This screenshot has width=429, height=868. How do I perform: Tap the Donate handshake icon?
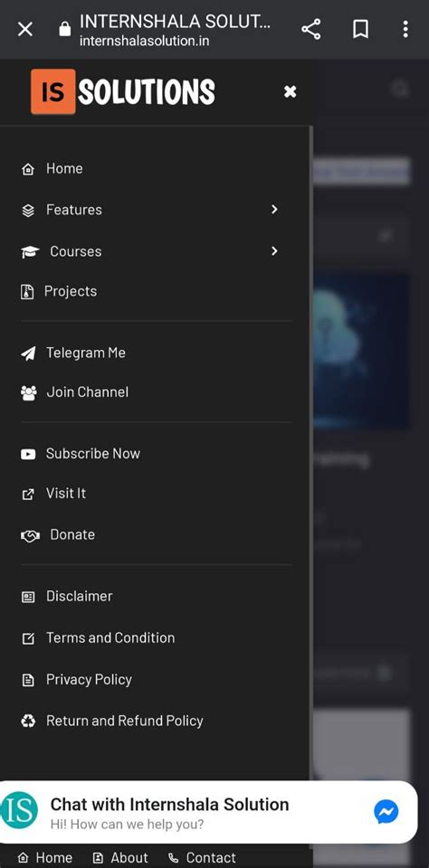point(30,536)
